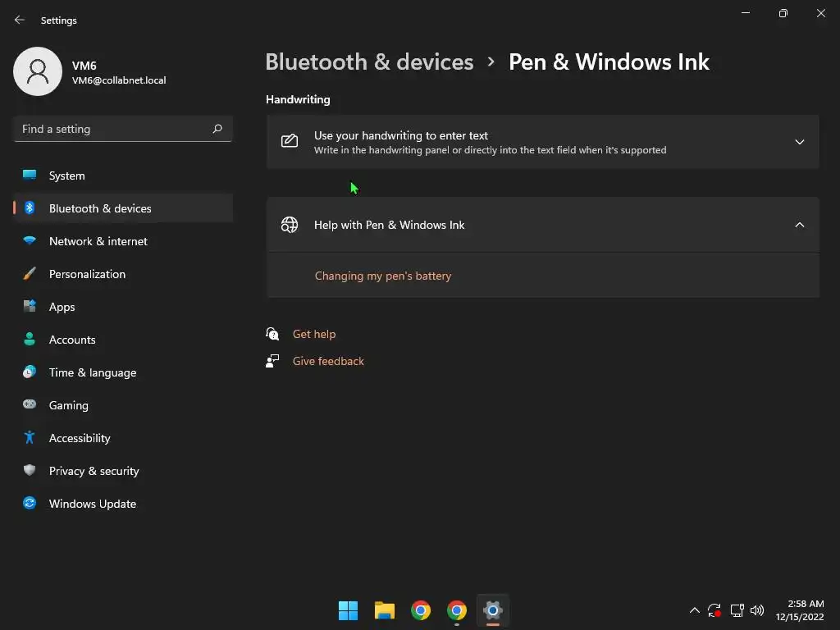Open the second Chrome icon with running indicator

[x=457, y=610]
